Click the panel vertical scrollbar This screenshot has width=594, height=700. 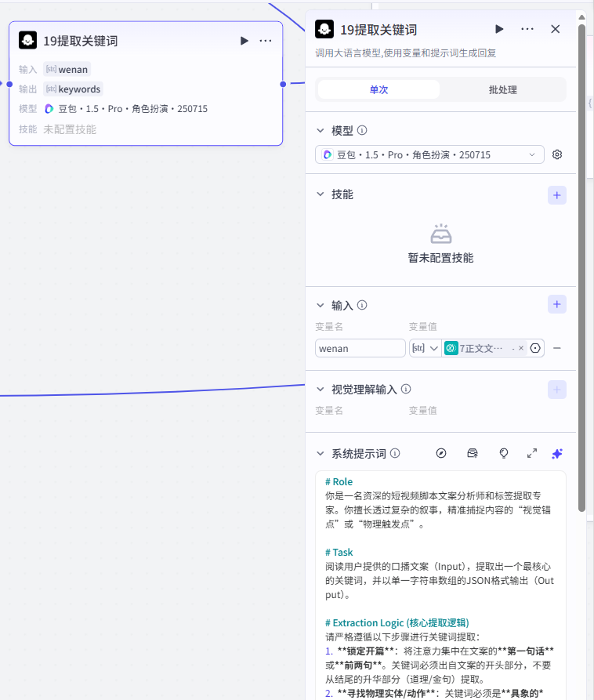click(581, 268)
